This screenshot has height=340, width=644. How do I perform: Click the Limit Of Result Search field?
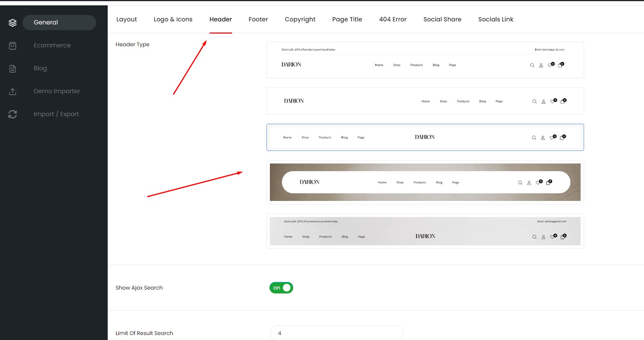[336, 333]
